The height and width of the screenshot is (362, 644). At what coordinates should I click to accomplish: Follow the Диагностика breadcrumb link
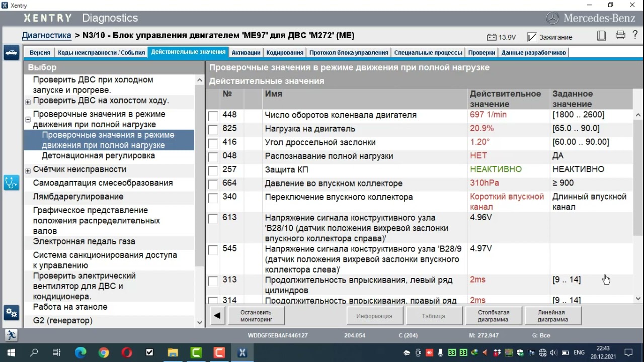[x=46, y=36]
